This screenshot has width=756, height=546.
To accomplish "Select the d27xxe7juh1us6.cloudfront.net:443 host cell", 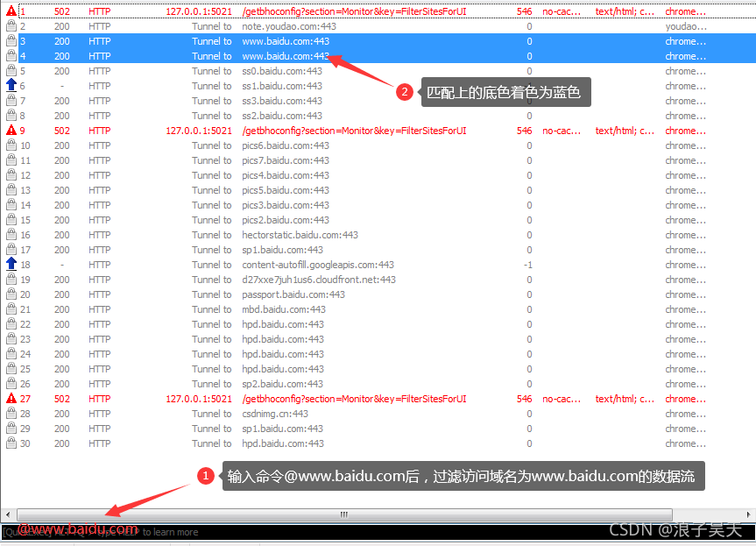I will click(x=319, y=280).
